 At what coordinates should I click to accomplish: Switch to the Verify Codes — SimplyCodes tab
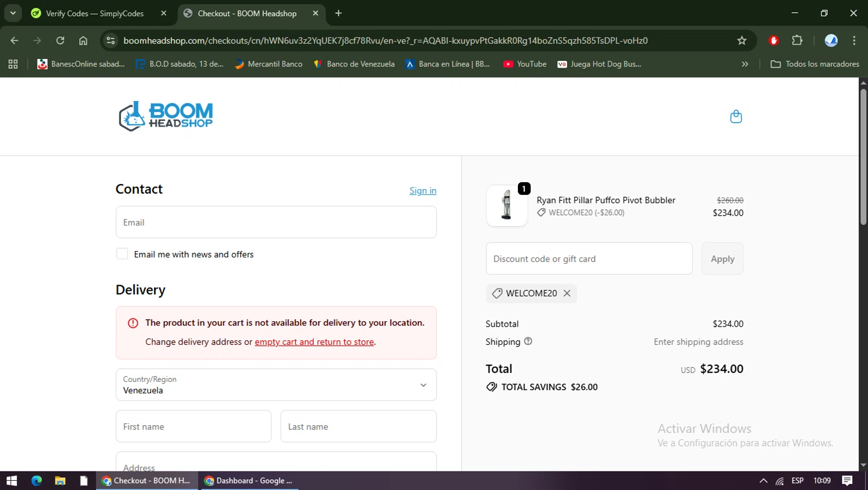[95, 13]
